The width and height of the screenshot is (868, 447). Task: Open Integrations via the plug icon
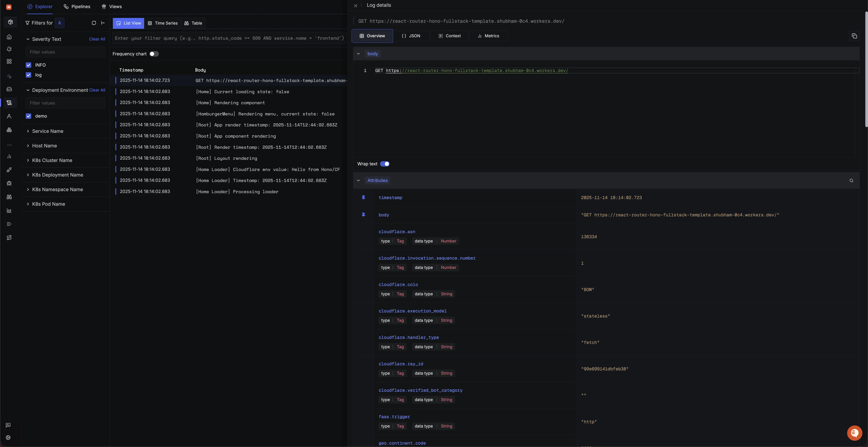(x=9, y=170)
